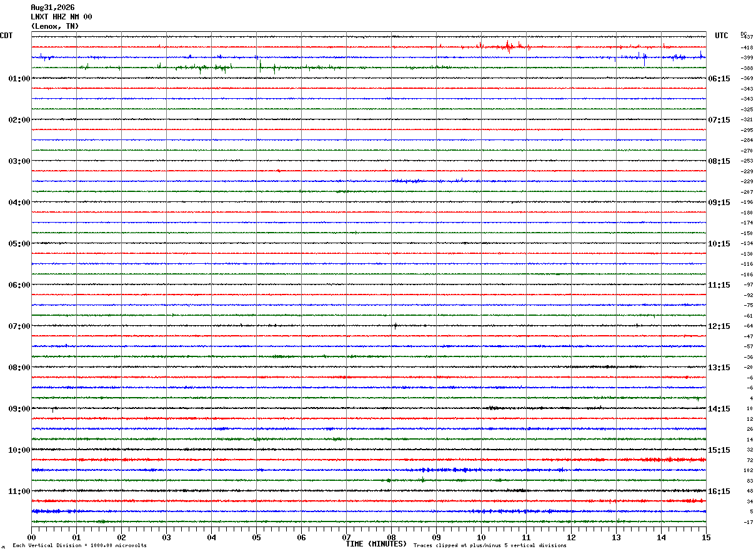Click the 102 DC offset value
Image resolution: width=756 pixels, height=554 pixels.
click(x=748, y=470)
